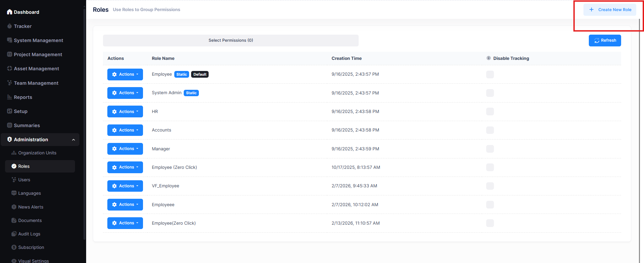Click "2/7/2026, 10:12:02 AM" creation time
644x263 pixels.
pyautogui.click(x=355, y=205)
